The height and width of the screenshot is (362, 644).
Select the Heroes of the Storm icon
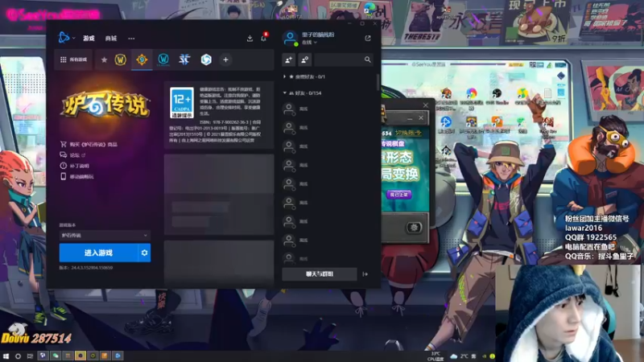point(206,60)
